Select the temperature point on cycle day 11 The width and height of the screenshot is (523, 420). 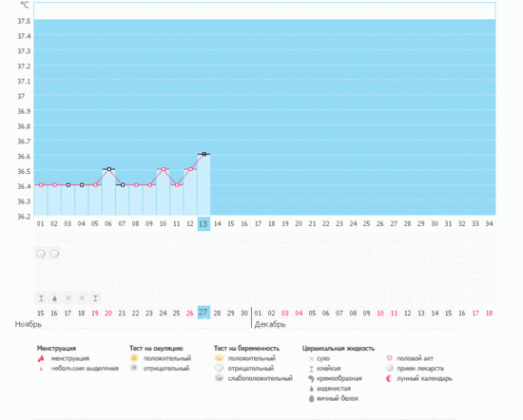pyautogui.click(x=177, y=184)
